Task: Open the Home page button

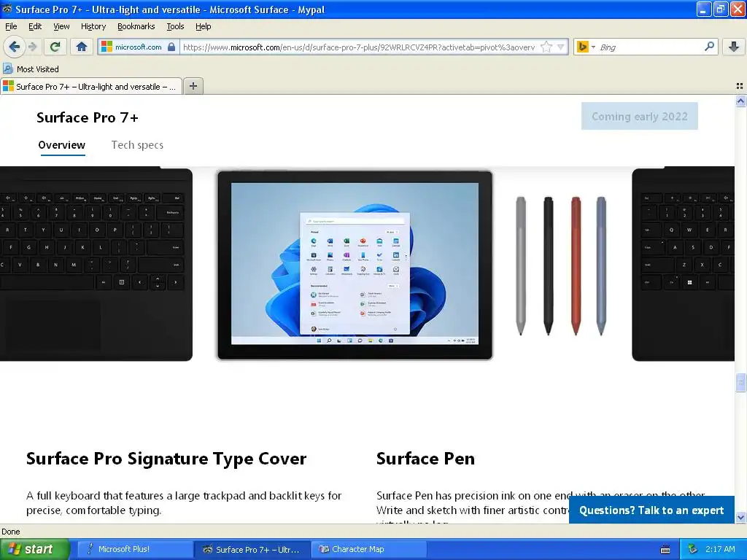Action: tap(82, 47)
